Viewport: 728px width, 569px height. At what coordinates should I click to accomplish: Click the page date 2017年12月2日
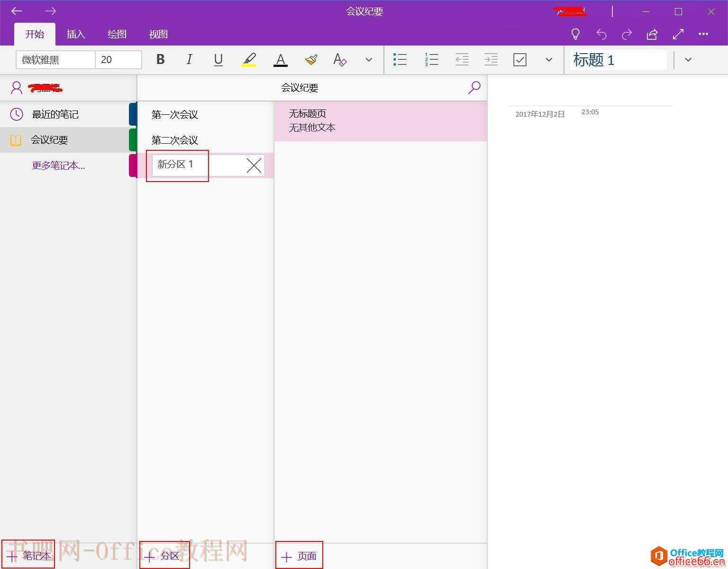click(x=540, y=114)
